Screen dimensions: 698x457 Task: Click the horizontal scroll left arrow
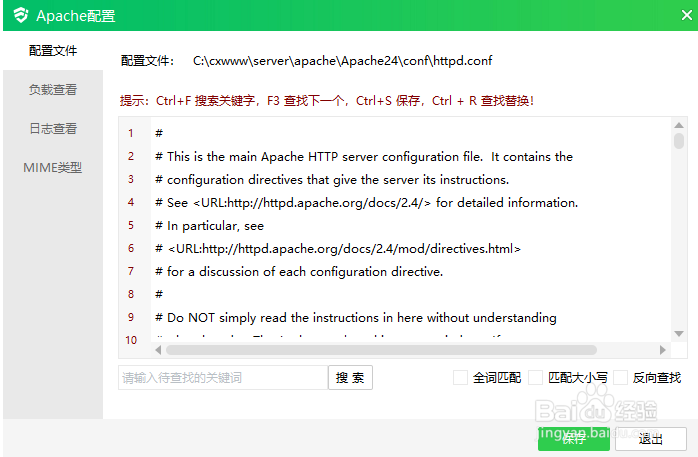coord(158,350)
